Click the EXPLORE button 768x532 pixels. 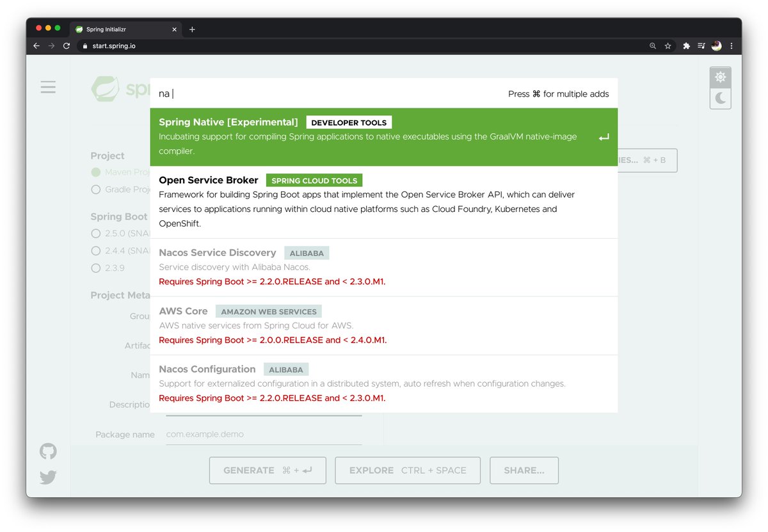[408, 471]
